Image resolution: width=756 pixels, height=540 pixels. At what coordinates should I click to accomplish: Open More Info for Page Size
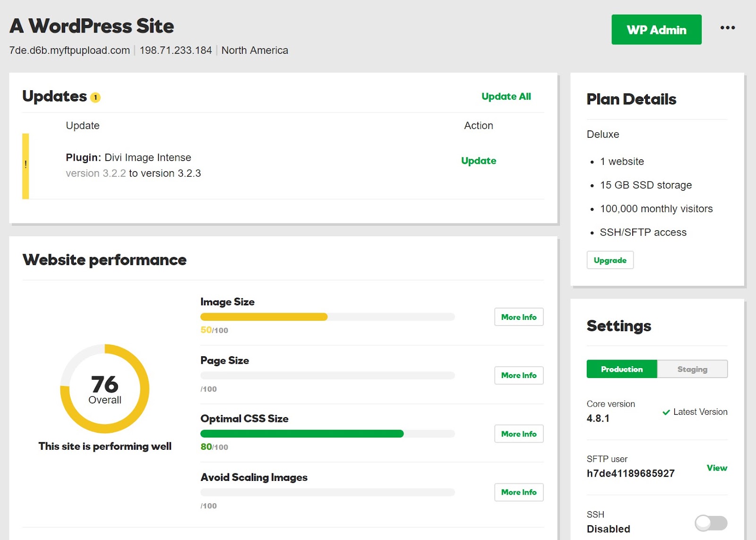pos(519,375)
